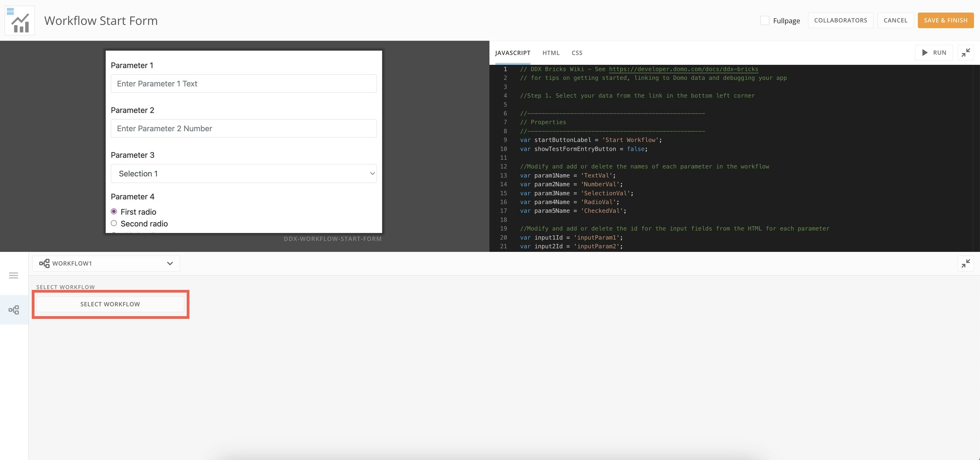
Task: Enable the Fullpage checkbox
Action: coord(765,20)
